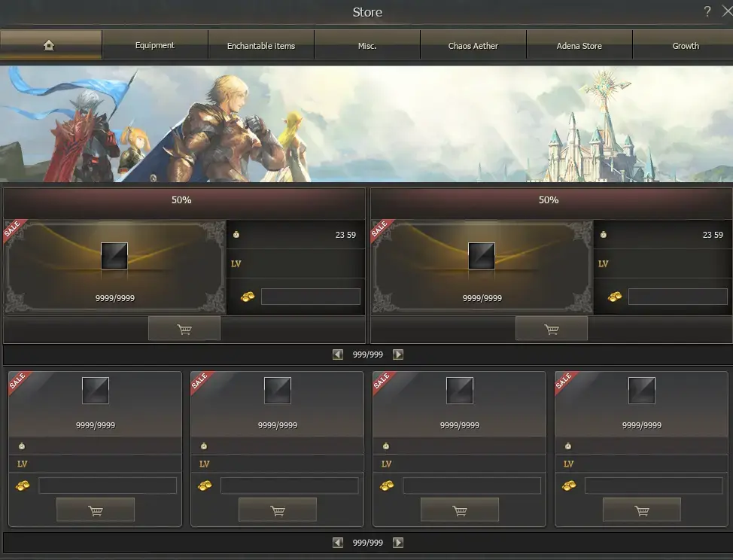This screenshot has width=733, height=560.
Task: Close the Store window
Action: [x=727, y=11]
